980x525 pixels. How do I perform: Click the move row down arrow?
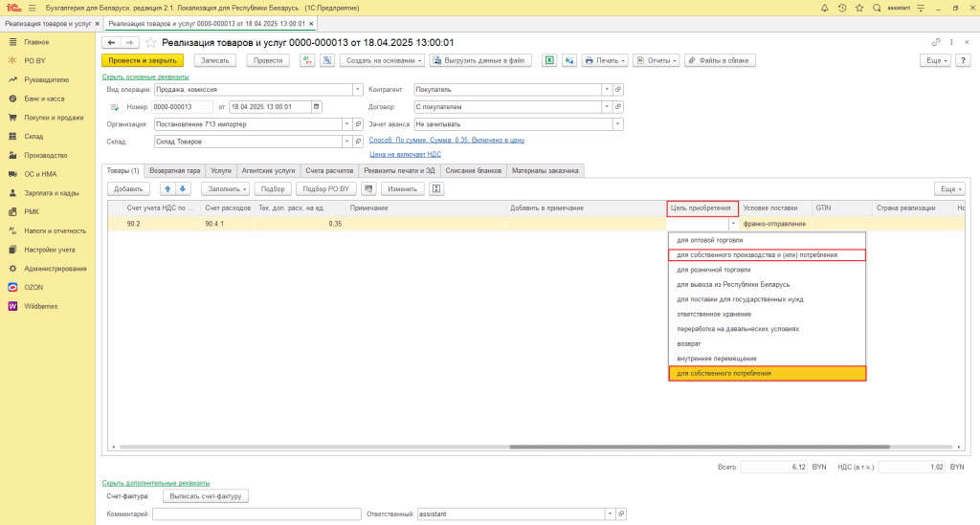point(184,188)
